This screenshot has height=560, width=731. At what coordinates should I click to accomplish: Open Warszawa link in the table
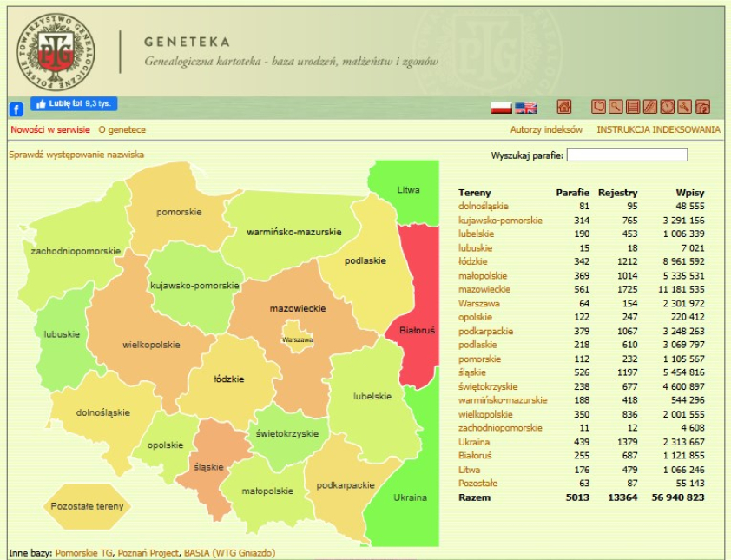(x=478, y=304)
